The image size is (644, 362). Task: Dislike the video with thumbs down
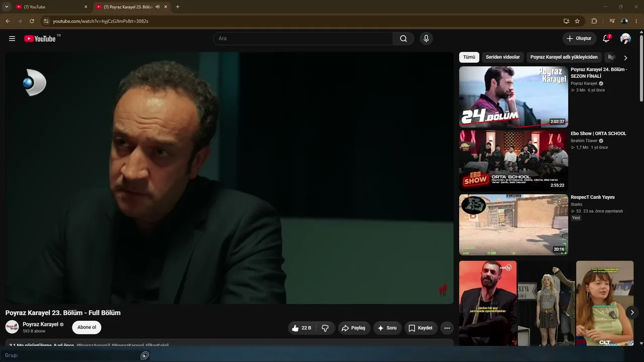(325, 328)
